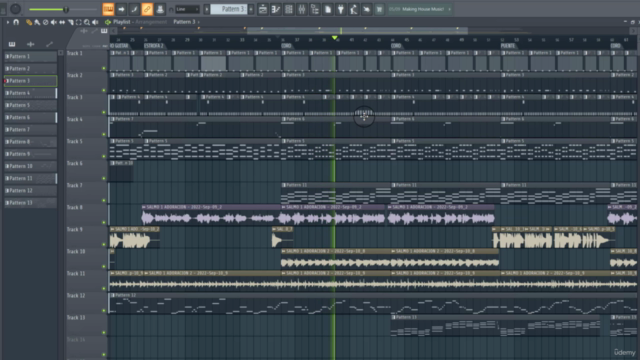Select the Playback speaker tool
The width and height of the screenshot is (640, 360).
(95, 22)
